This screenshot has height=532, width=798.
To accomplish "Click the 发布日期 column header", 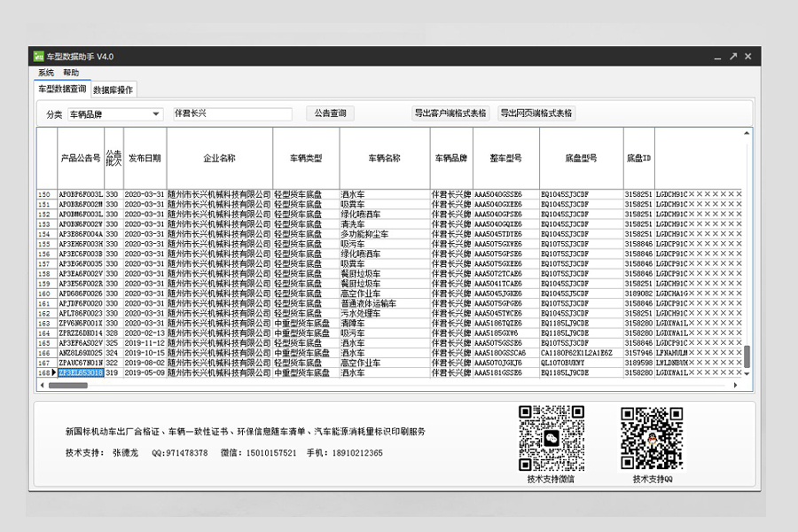I will (145, 158).
